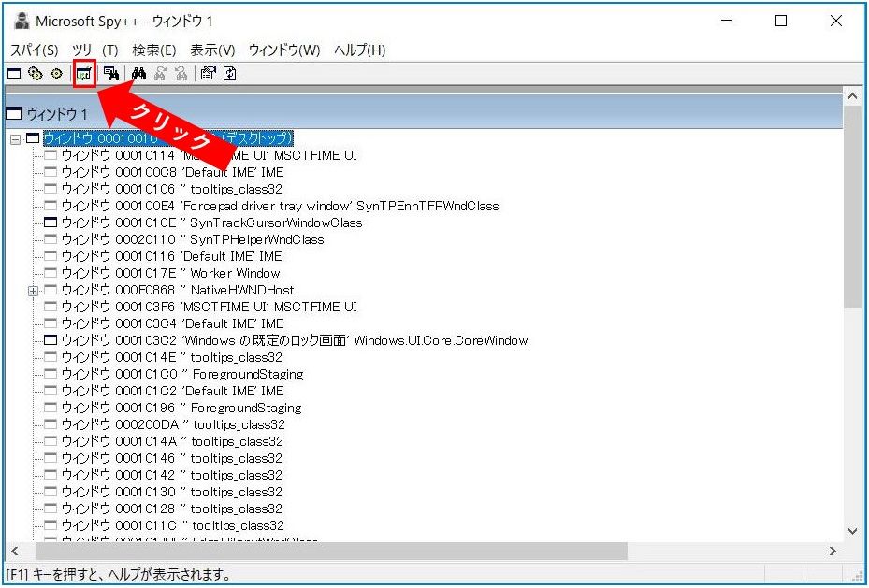
Task: Select window 00010114 MSCTFIME UI row
Action: [x=209, y=155]
